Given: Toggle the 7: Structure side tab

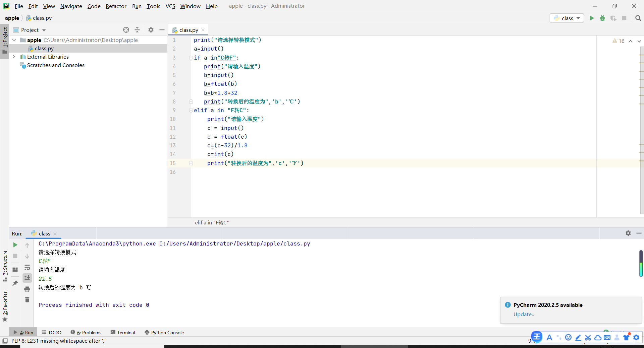Looking at the screenshot, I should 5,266.
